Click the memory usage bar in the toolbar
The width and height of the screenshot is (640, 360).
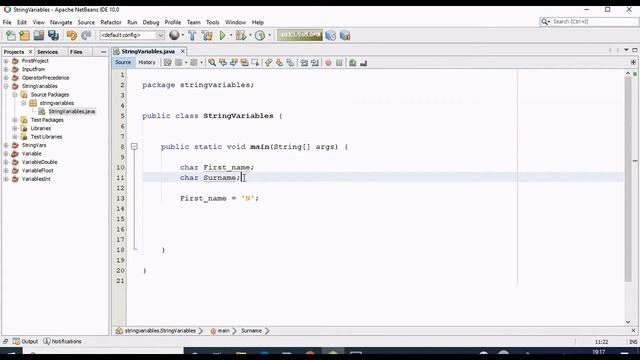(300, 36)
